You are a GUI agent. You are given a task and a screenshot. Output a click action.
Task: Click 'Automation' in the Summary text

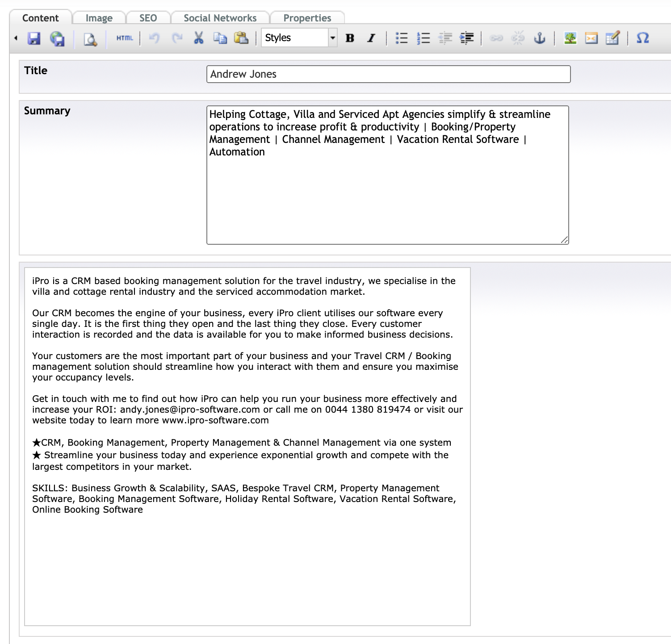(237, 152)
